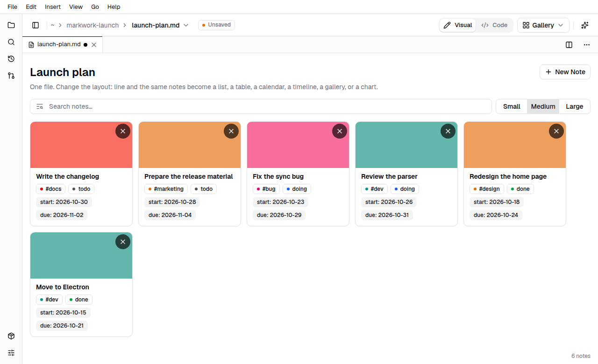Image resolution: width=598 pixels, height=364 pixels.
Task: Open the Help menu
Action: click(x=114, y=7)
